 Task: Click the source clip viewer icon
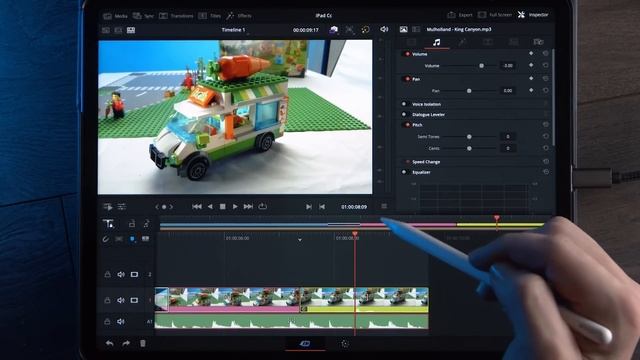point(106,30)
